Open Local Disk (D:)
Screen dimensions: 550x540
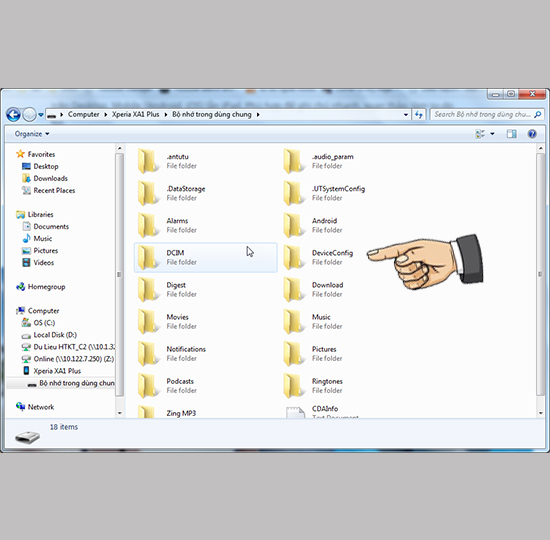click(x=55, y=335)
